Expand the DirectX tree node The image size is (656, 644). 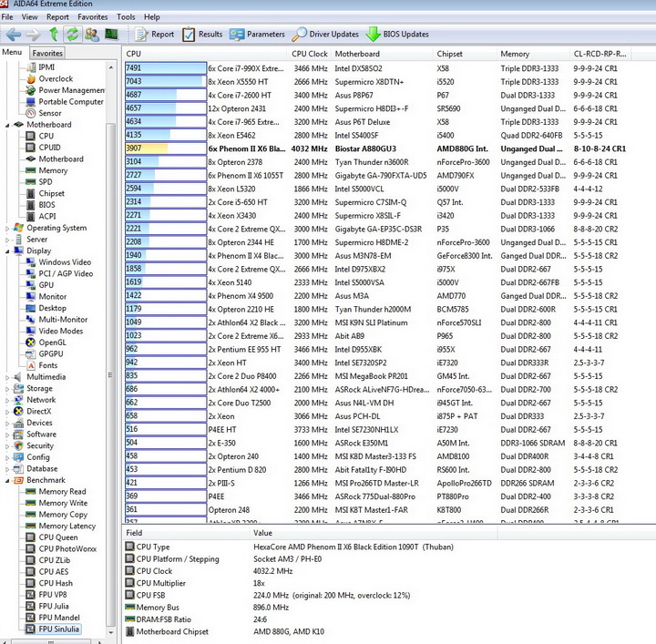pos(7,412)
